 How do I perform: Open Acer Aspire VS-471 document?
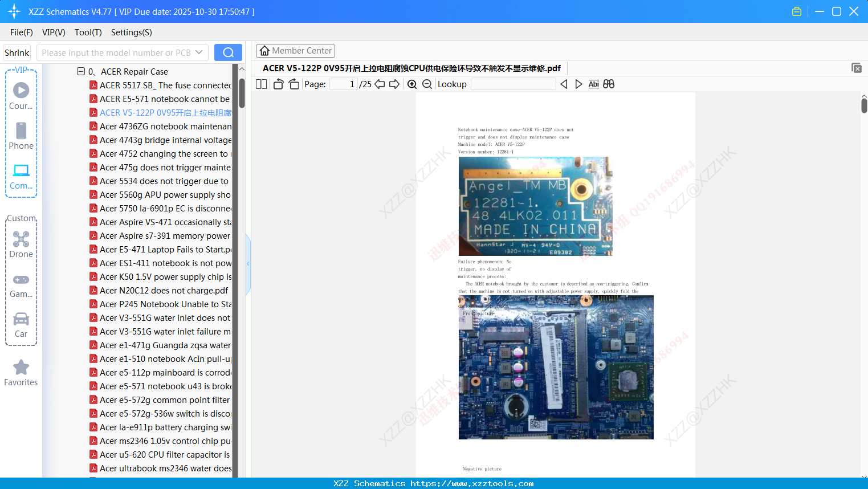coord(160,222)
